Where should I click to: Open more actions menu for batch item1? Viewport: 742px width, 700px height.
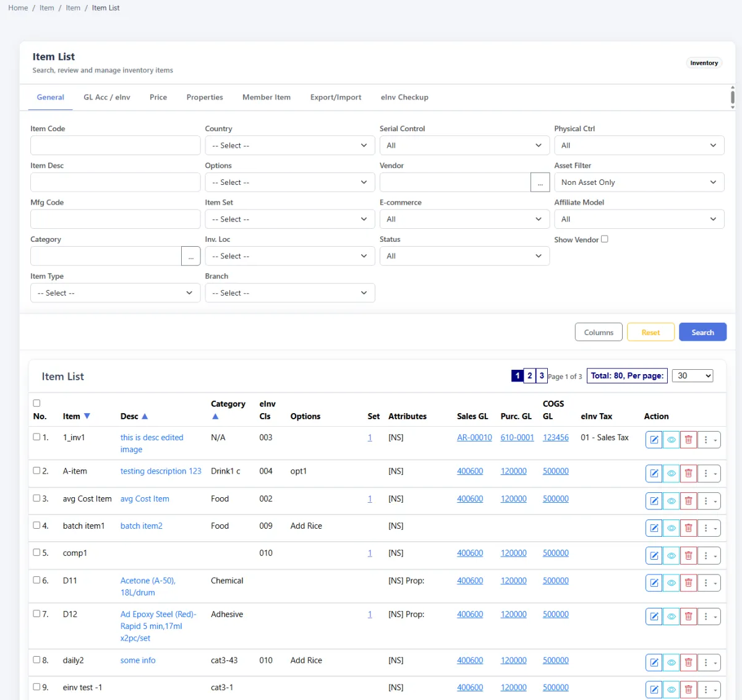coord(710,528)
